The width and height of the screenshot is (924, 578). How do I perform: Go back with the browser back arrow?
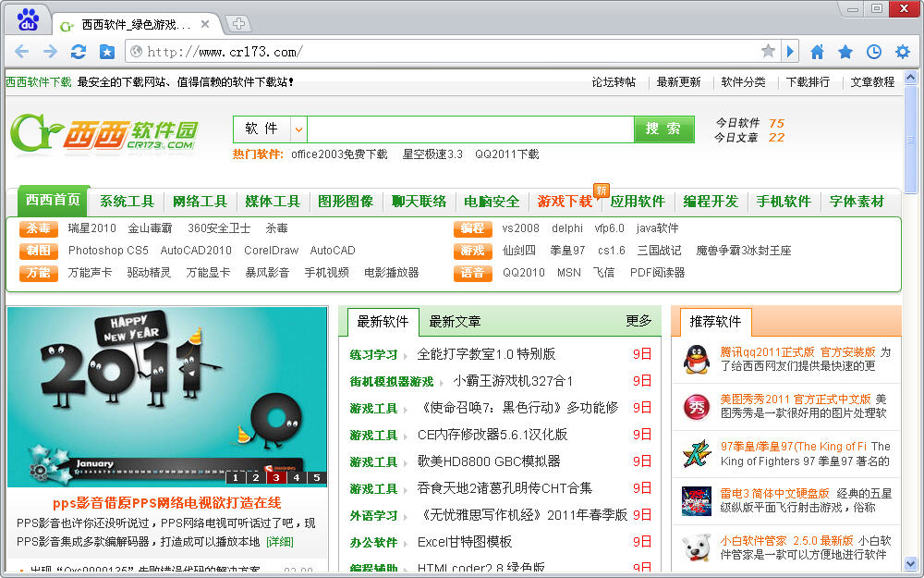point(22,51)
